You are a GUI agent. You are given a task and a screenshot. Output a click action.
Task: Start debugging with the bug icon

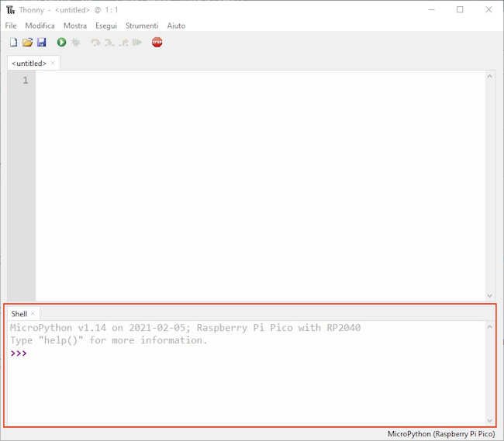[x=75, y=43]
